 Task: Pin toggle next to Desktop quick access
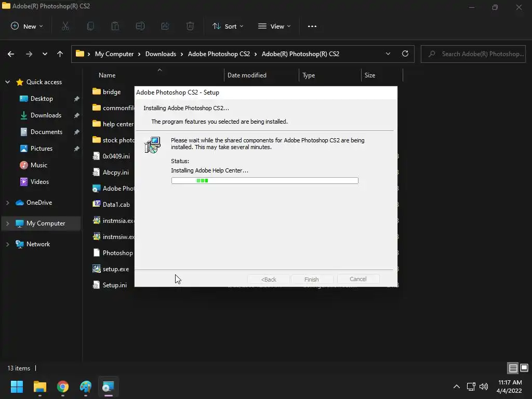77,99
